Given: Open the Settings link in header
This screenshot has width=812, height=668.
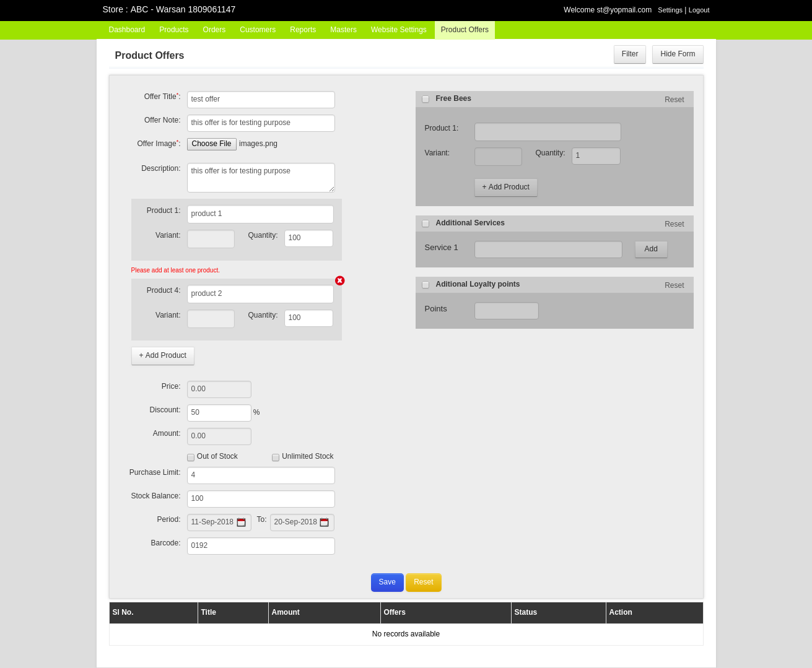Looking at the screenshot, I should (670, 10).
